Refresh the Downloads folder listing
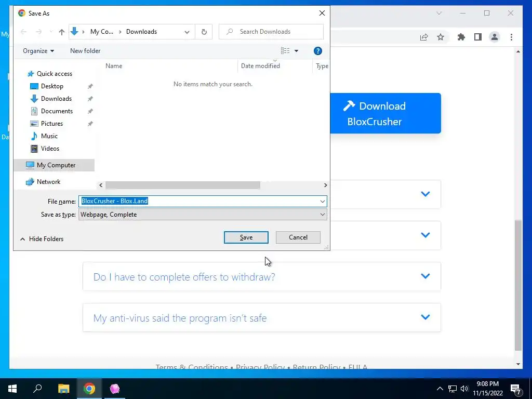This screenshot has height=399, width=532. point(204,32)
